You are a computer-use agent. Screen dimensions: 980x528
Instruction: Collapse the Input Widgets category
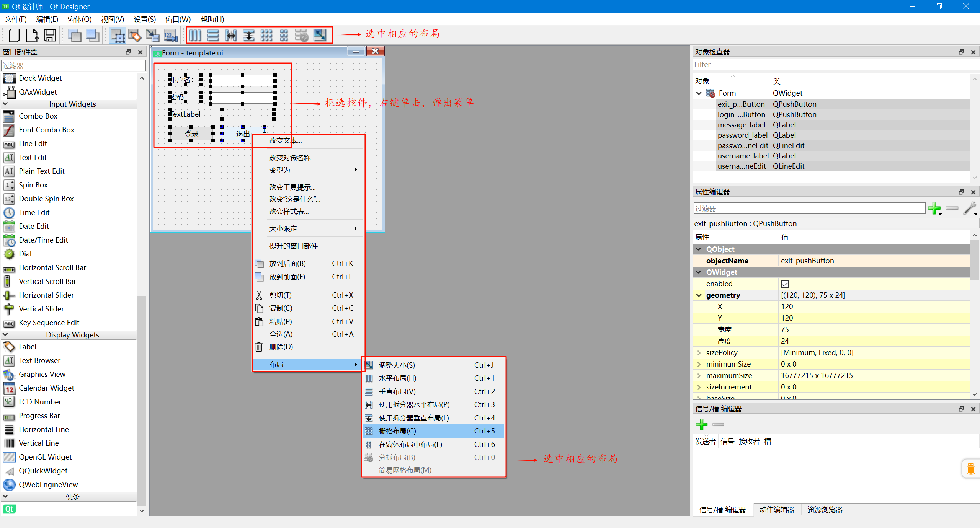pos(5,104)
